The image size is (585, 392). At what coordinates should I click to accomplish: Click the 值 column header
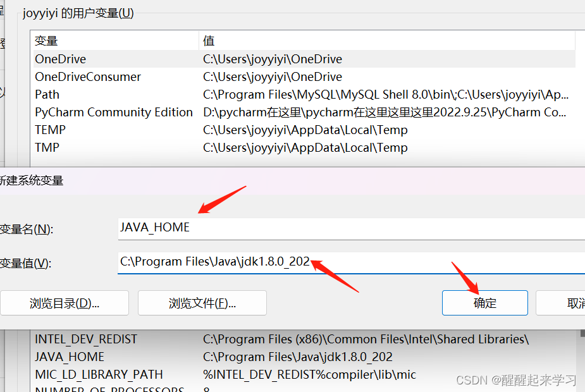209,40
